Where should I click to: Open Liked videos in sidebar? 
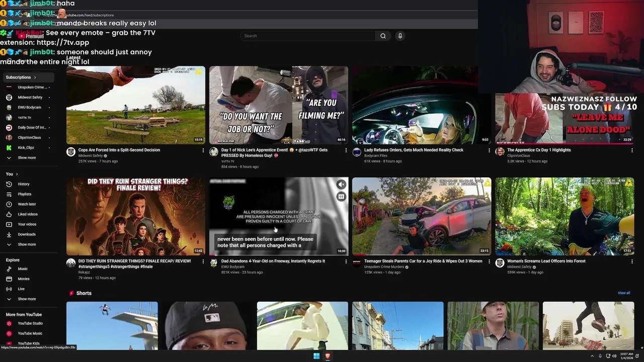point(28,214)
